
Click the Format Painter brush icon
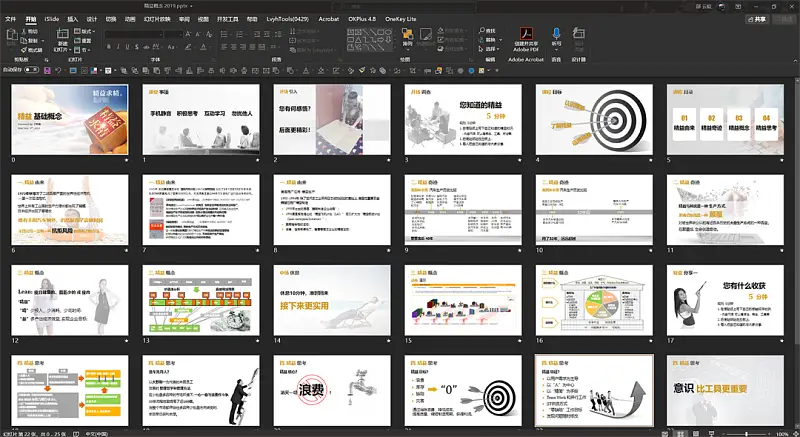[x=24, y=50]
